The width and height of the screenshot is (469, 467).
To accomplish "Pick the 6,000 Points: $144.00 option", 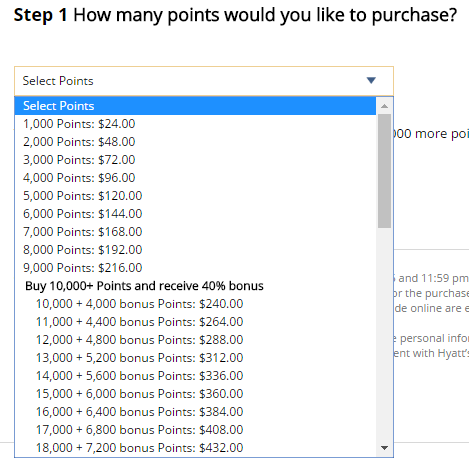I will [195, 214].
